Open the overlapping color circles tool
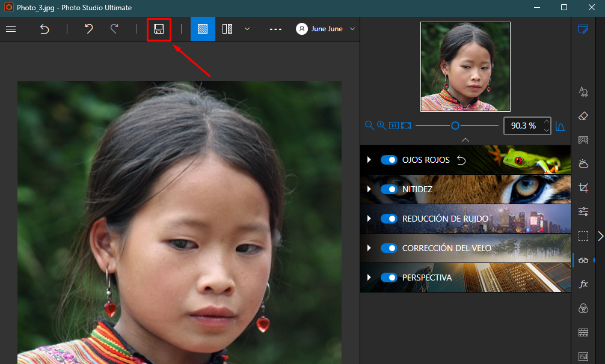Image resolution: width=605 pixels, height=364 pixels. click(583, 308)
